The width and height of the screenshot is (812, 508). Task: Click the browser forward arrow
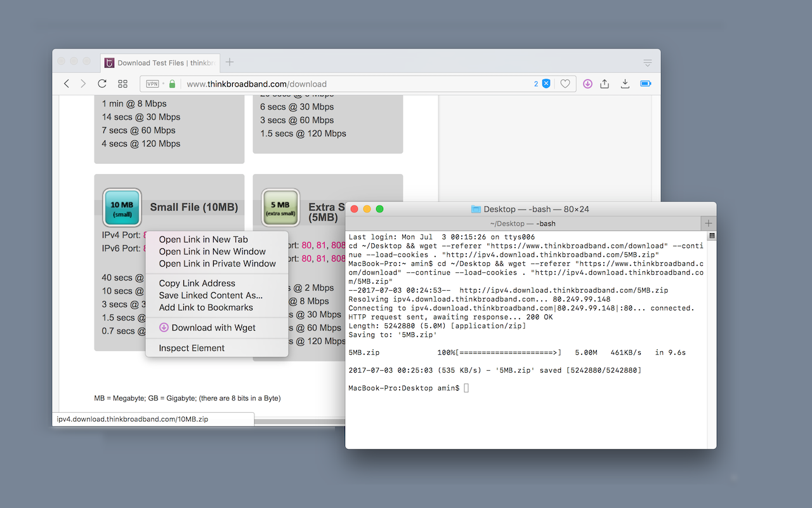83,84
